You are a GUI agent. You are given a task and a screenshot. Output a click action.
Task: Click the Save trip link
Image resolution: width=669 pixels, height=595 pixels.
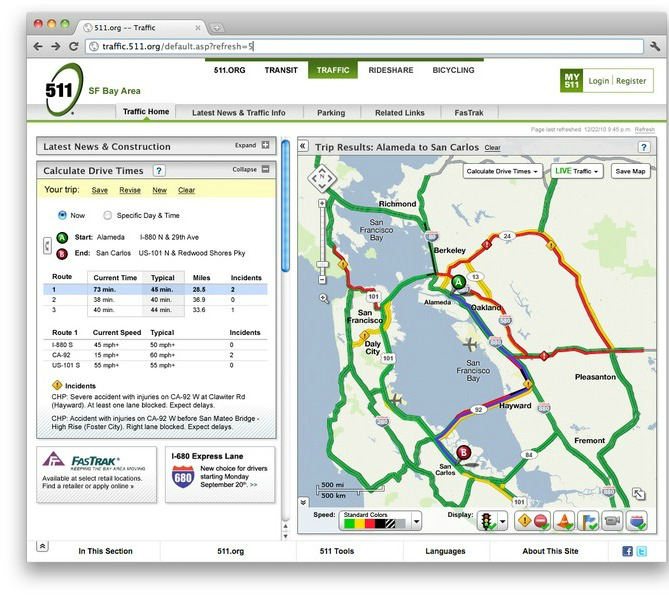(x=99, y=190)
